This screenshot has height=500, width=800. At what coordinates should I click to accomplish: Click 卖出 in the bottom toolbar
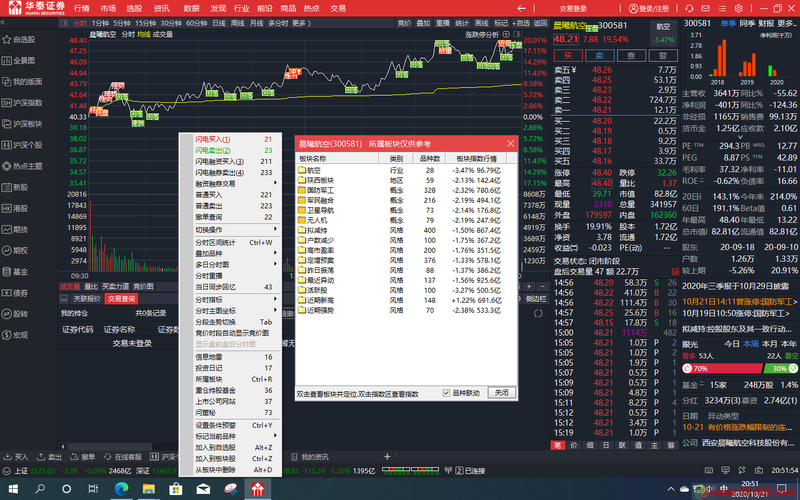click(49, 457)
